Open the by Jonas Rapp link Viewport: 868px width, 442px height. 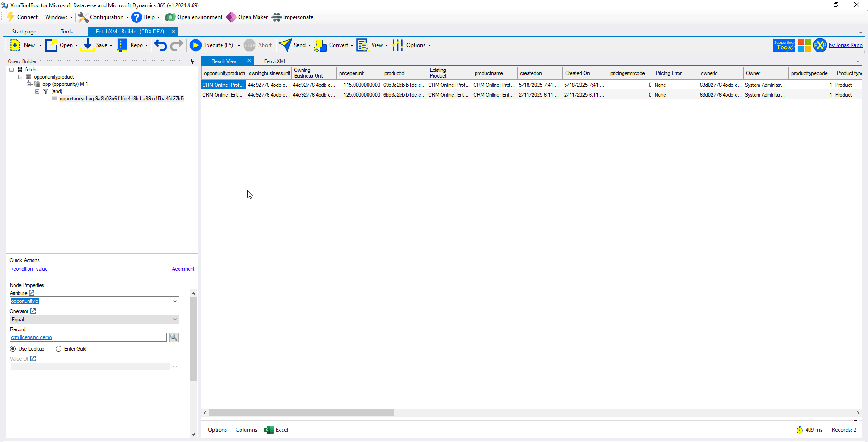pyautogui.click(x=845, y=45)
